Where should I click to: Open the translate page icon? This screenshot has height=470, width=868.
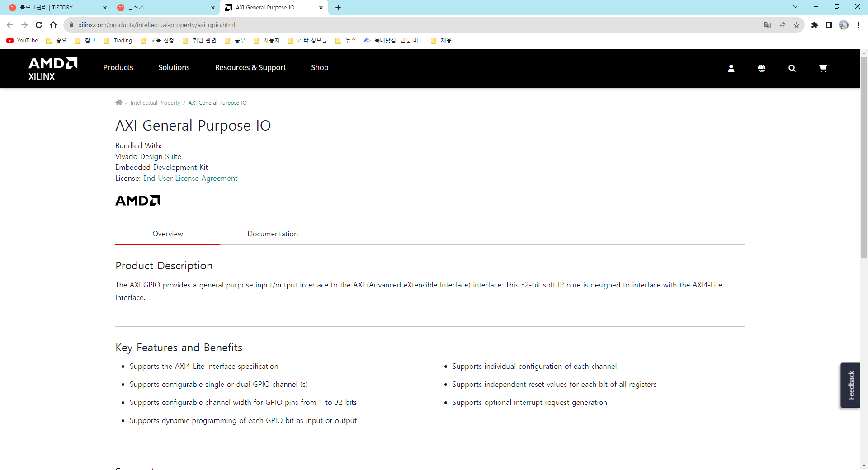[768, 25]
